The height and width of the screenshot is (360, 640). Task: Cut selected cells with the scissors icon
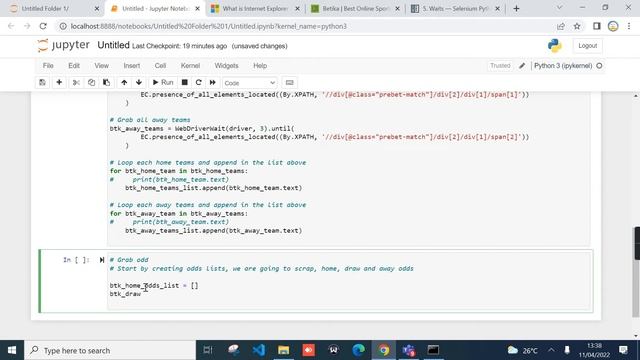76,82
